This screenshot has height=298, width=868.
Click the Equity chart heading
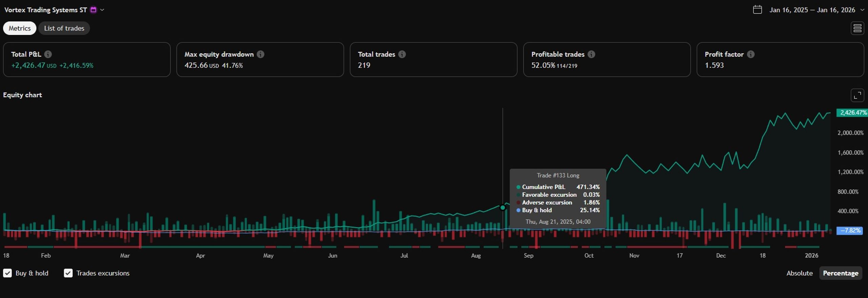tap(22, 95)
